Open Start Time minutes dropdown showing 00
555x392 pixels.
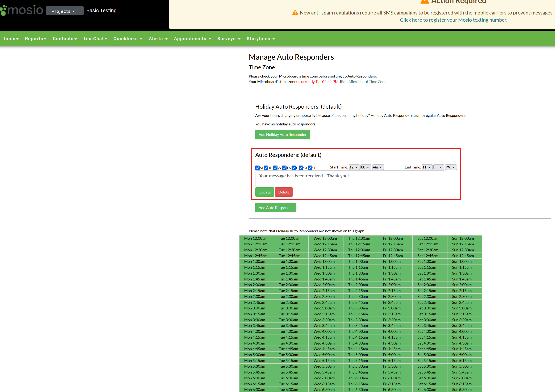pos(366,167)
